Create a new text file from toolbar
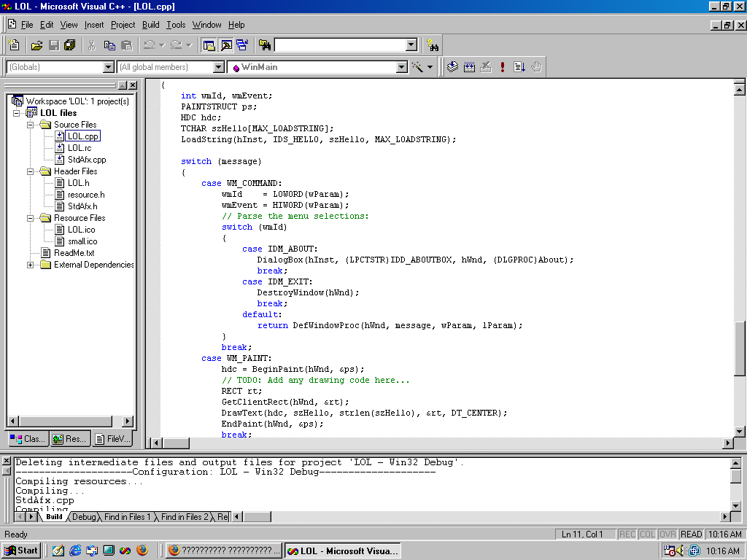Viewport: 747px width, 560px height. [x=14, y=44]
